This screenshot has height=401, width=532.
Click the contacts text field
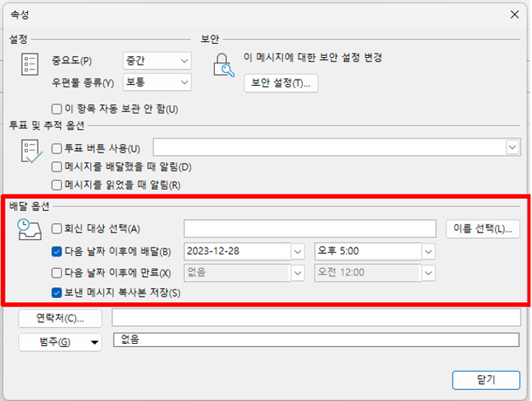[x=316, y=317]
